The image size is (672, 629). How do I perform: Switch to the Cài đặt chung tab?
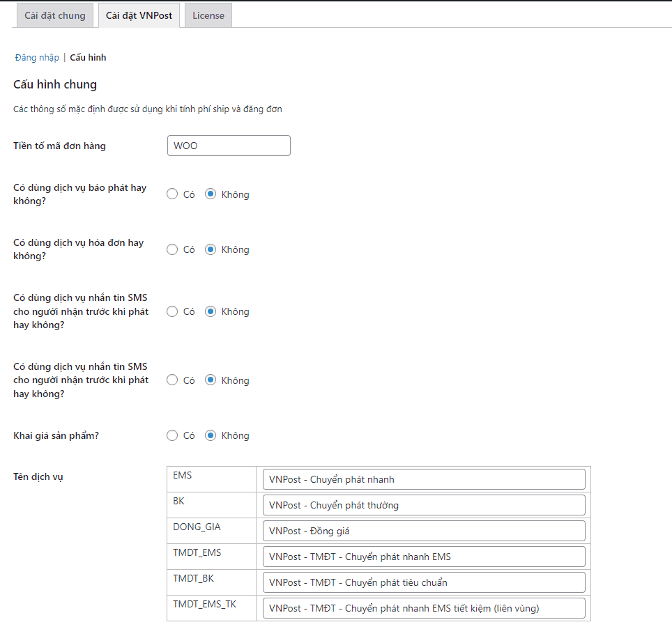(x=55, y=15)
